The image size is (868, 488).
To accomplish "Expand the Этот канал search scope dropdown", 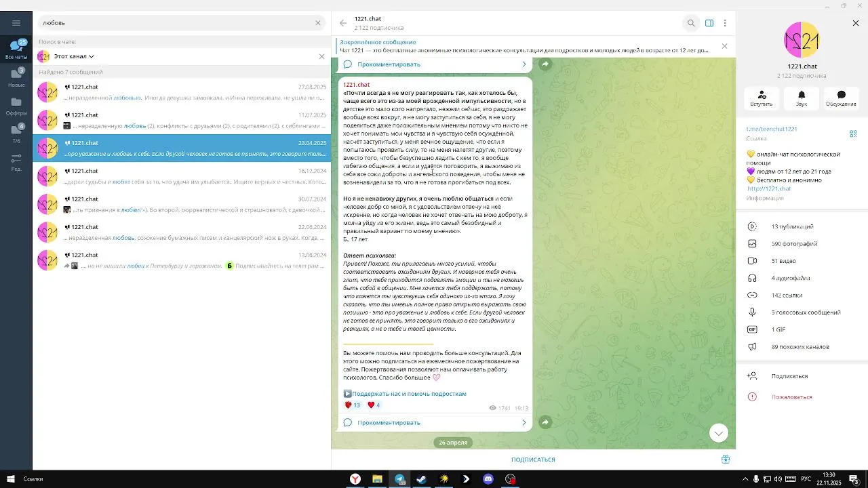I will pyautogui.click(x=74, y=56).
